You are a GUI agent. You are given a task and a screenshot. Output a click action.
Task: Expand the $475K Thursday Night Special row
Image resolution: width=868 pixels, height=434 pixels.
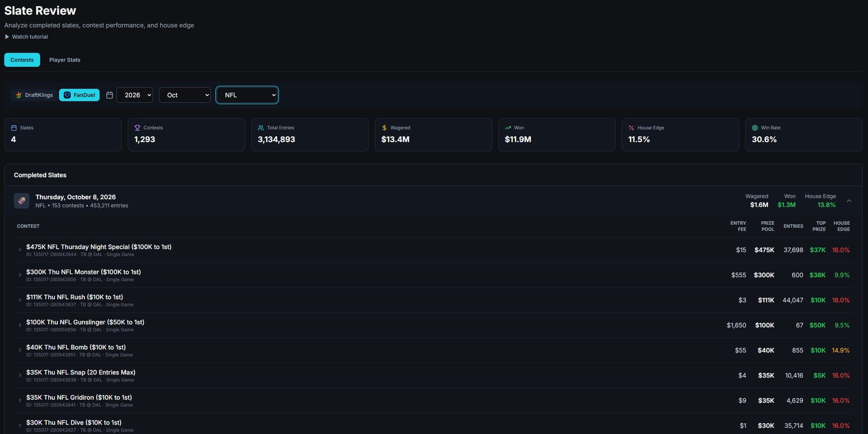(20, 250)
